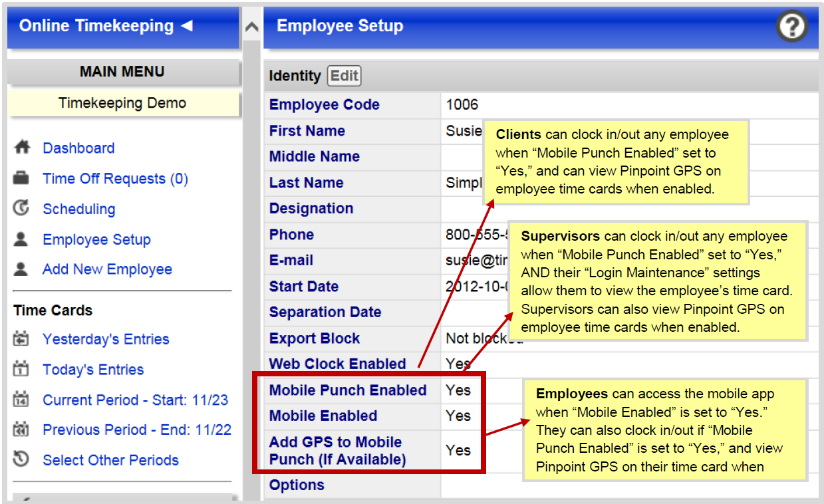Image resolution: width=824 pixels, height=504 pixels.
Task: Click the Today's Entries calendar icon
Action: (x=21, y=369)
